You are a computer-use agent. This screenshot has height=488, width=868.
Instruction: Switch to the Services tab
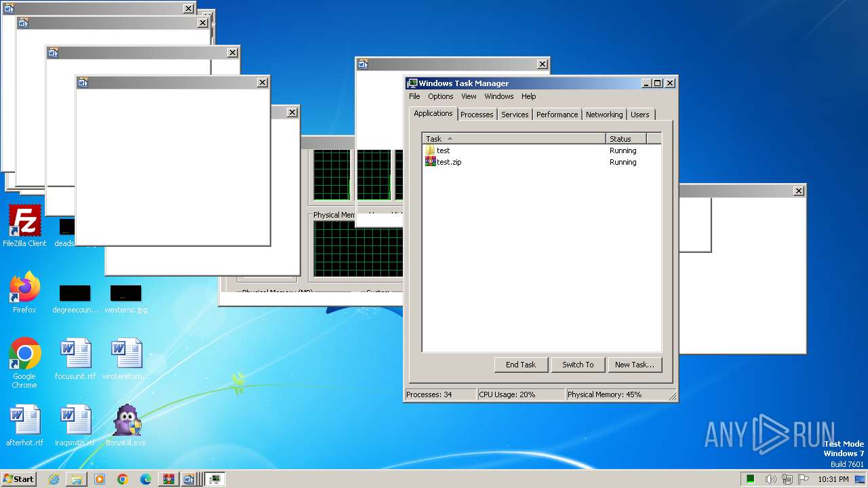tap(515, 115)
